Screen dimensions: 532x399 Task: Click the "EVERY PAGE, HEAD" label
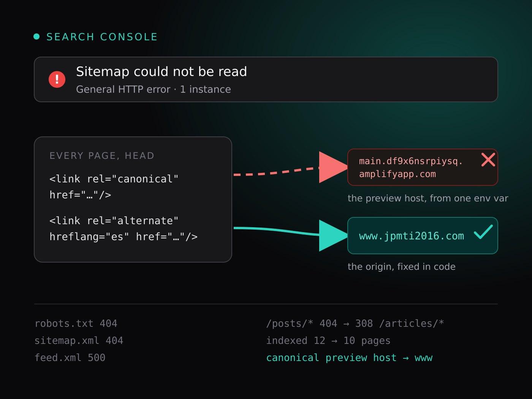click(102, 156)
